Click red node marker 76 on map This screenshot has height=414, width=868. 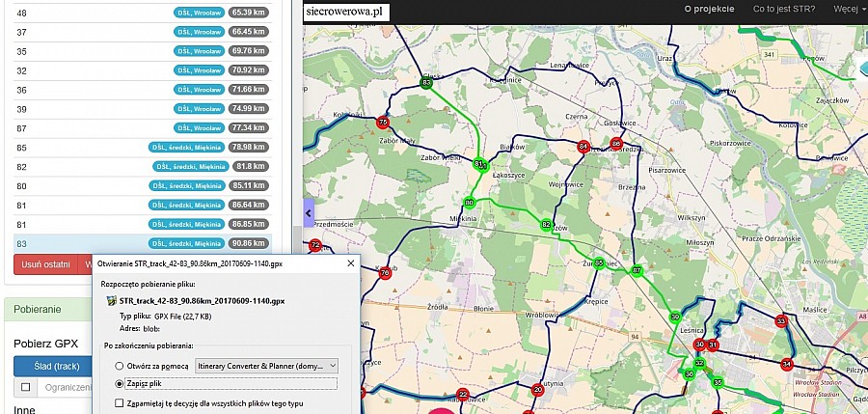(x=386, y=273)
